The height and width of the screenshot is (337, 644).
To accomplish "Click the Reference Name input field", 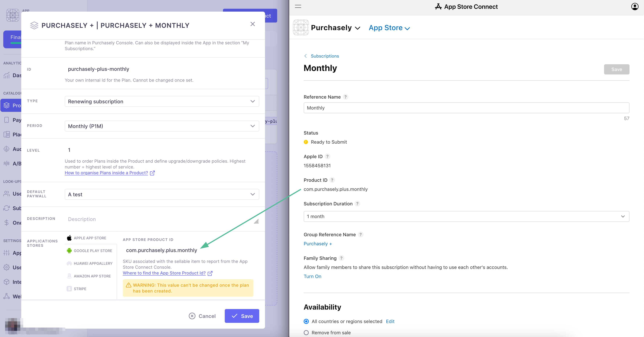I will click(x=466, y=108).
